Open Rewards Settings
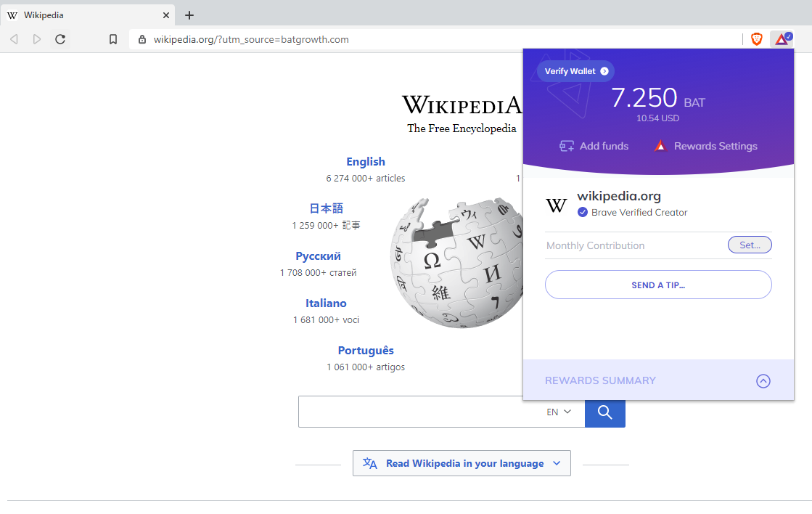 (x=706, y=146)
